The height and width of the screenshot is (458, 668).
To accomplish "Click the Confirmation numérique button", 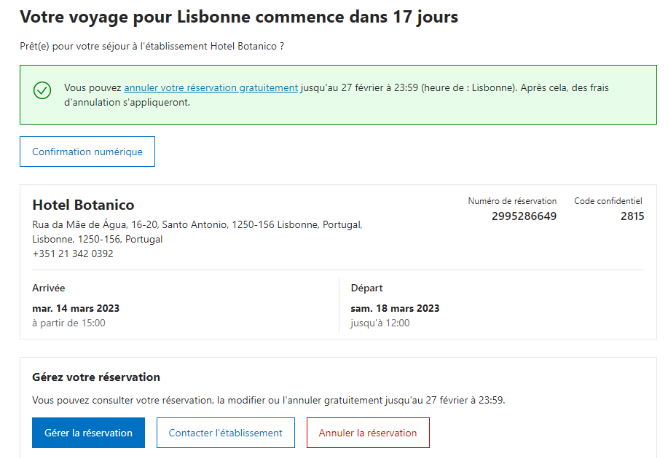I will point(87,152).
